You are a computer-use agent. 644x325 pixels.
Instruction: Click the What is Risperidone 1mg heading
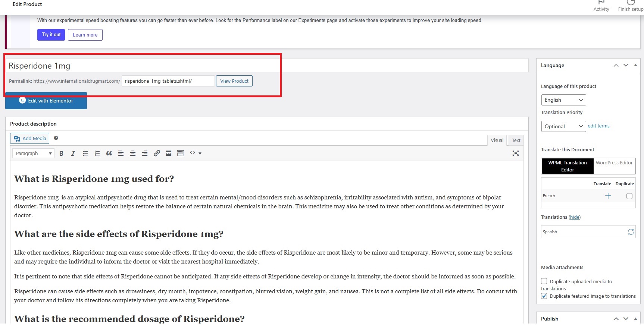pyautogui.click(x=94, y=179)
